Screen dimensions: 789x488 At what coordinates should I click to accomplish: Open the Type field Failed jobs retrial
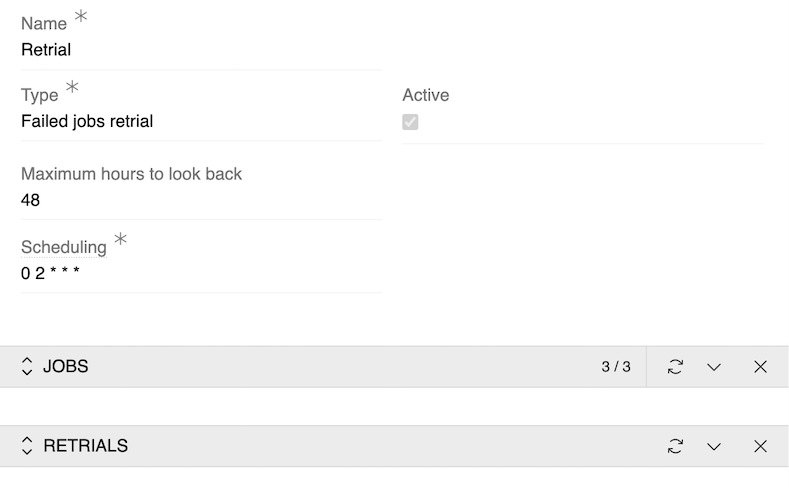click(x=200, y=122)
